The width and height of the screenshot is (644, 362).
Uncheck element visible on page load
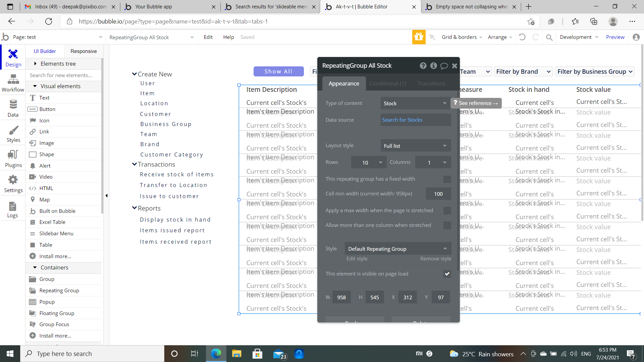[x=447, y=274]
